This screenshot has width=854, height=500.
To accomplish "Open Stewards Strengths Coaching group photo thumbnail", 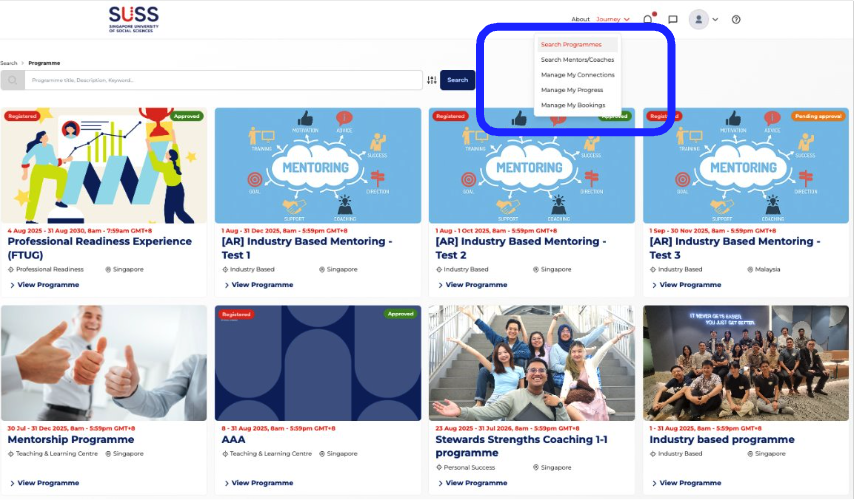I will [532, 362].
